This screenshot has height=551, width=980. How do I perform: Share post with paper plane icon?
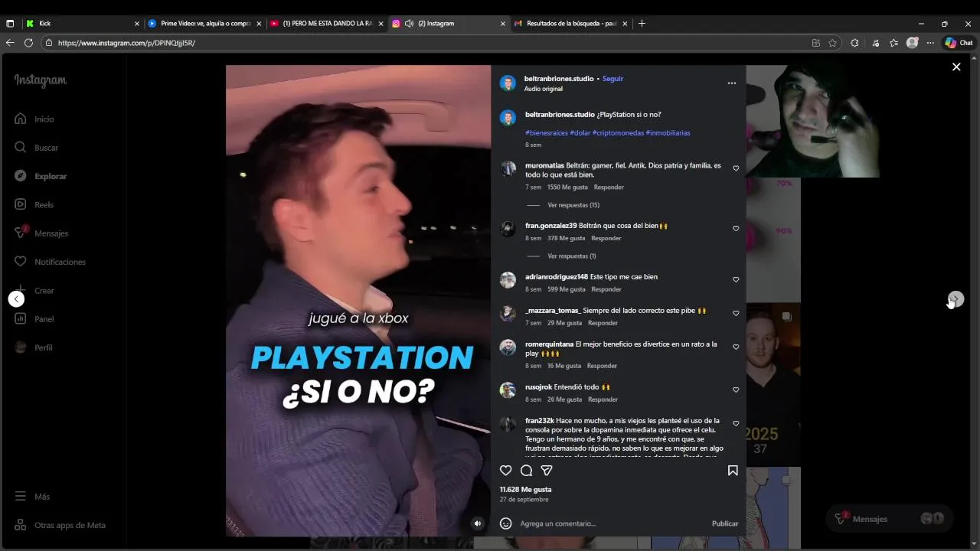click(547, 471)
